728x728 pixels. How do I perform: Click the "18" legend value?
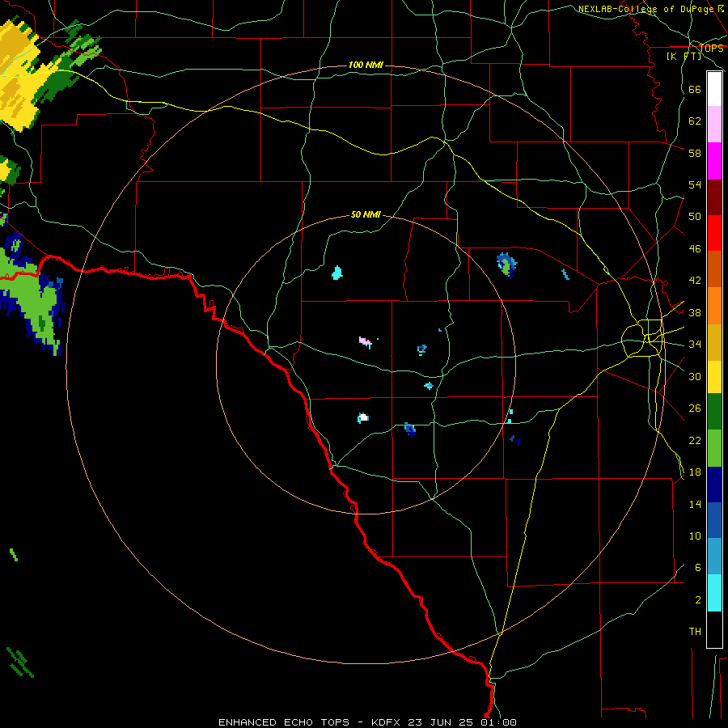(695, 472)
